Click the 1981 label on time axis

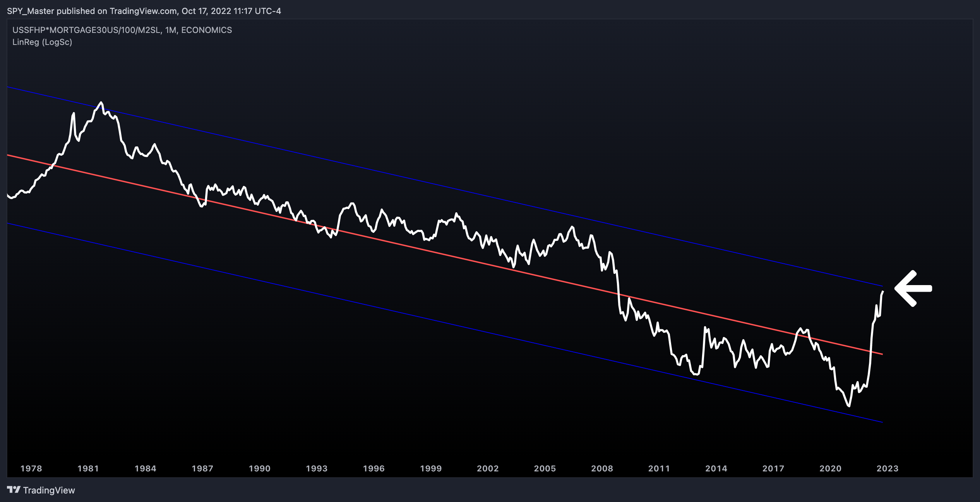(x=88, y=469)
